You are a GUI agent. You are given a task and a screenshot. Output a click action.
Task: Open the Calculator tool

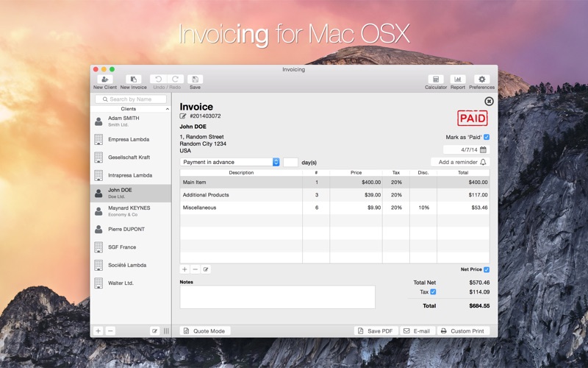click(x=436, y=79)
